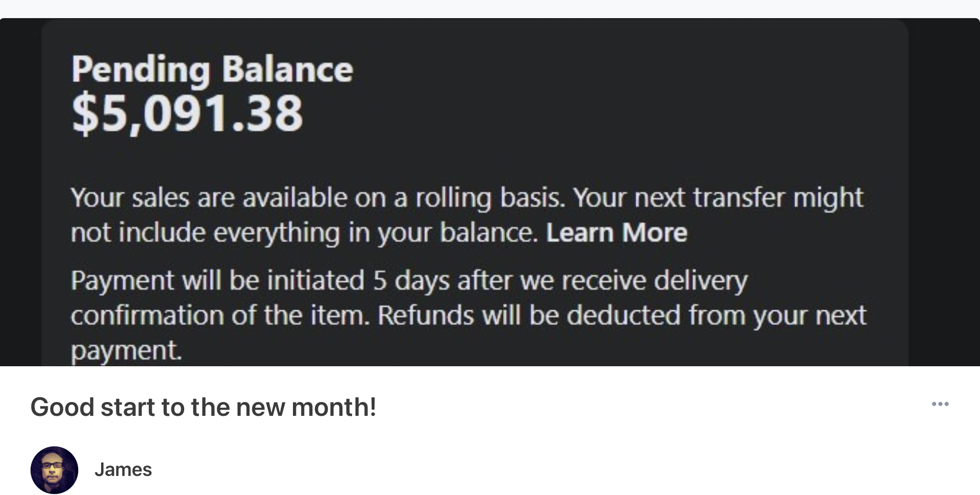Click the payment initiated 5 days paragraph
The height and width of the screenshot is (495, 980).
tap(468, 315)
